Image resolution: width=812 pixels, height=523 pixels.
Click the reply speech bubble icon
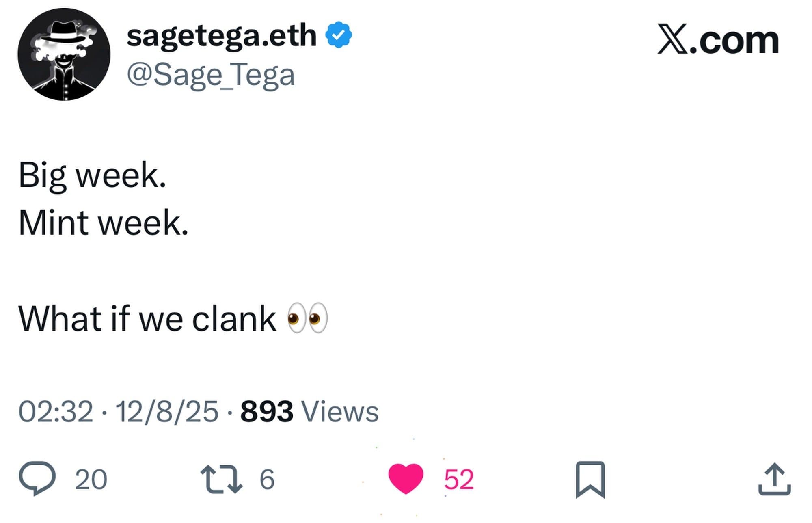tap(37, 478)
